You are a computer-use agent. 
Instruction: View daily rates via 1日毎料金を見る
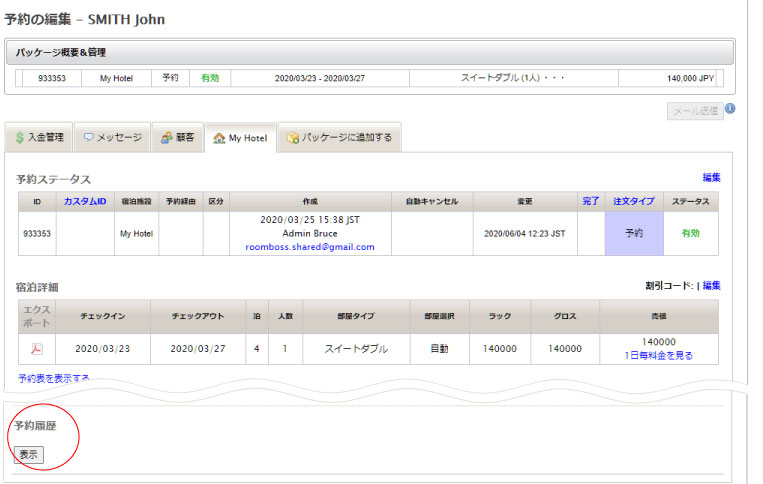(x=659, y=355)
